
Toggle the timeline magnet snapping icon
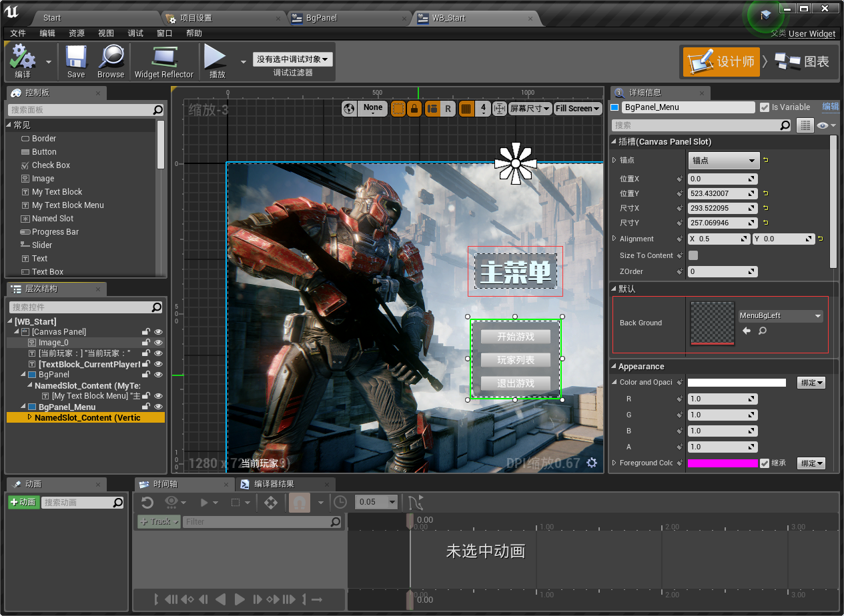(x=300, y=503)
